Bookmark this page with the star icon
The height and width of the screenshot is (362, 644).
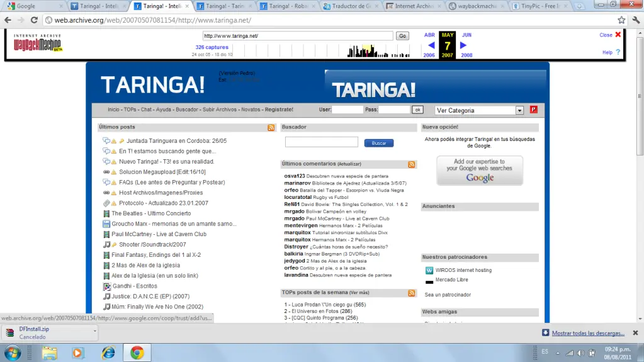621,20
